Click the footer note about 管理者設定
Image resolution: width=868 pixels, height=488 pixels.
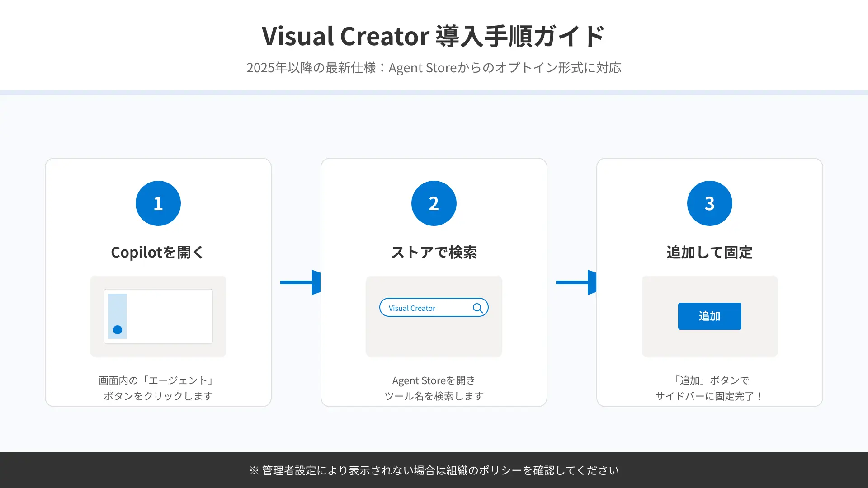point(434,470)
